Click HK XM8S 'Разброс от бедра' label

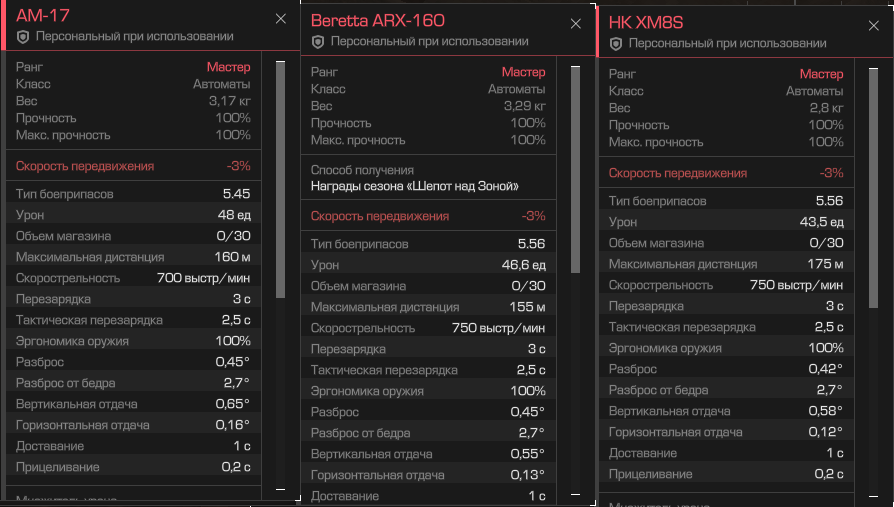pos(658,390)
